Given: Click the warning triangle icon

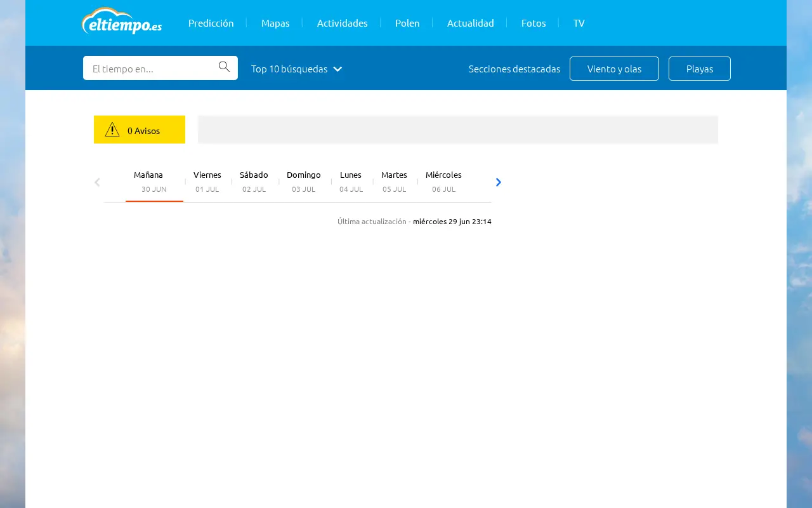Looking at the screenshot, I should (x=112, y=130).
